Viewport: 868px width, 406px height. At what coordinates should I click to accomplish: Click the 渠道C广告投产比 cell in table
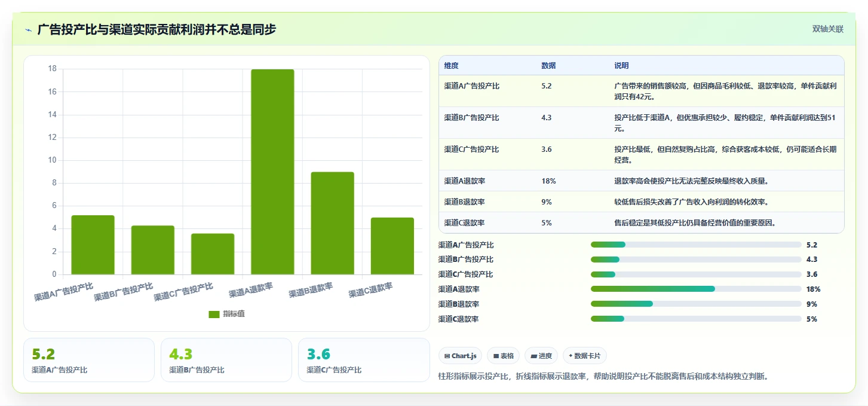[x=472, y=149]
